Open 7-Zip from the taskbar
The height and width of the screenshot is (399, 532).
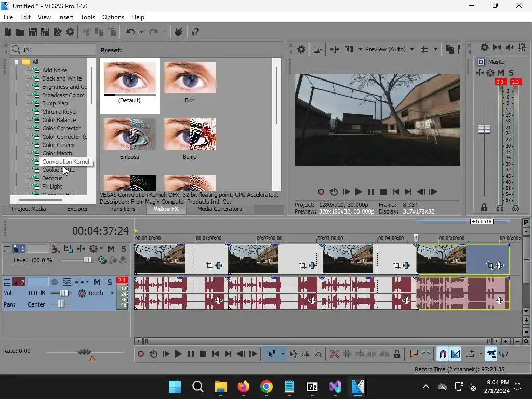(x=312, y=387)
